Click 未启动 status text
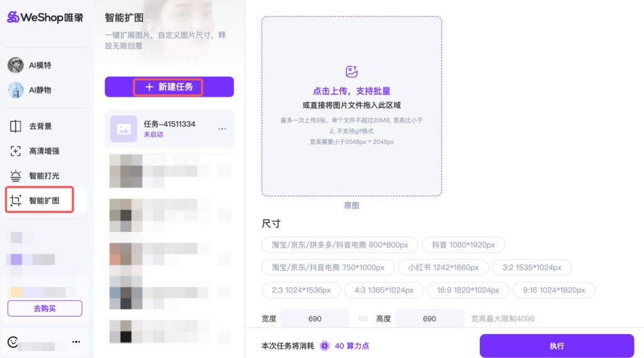The width and height of the screenshot is (644, 358). (153, 134)
